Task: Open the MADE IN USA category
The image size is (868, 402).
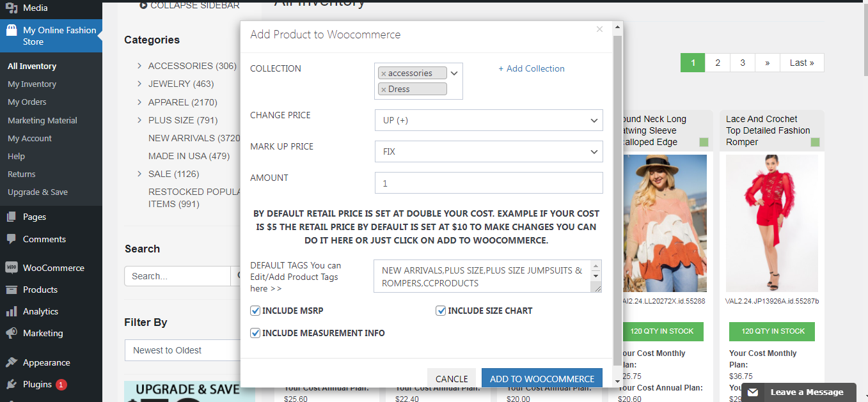Action: [x=189, y=156]
